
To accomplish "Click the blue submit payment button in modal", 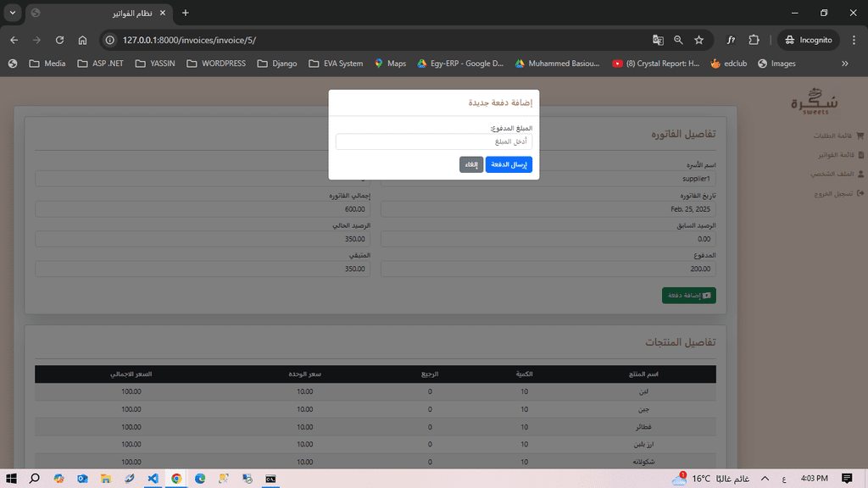I will click(x=509, y=164).
